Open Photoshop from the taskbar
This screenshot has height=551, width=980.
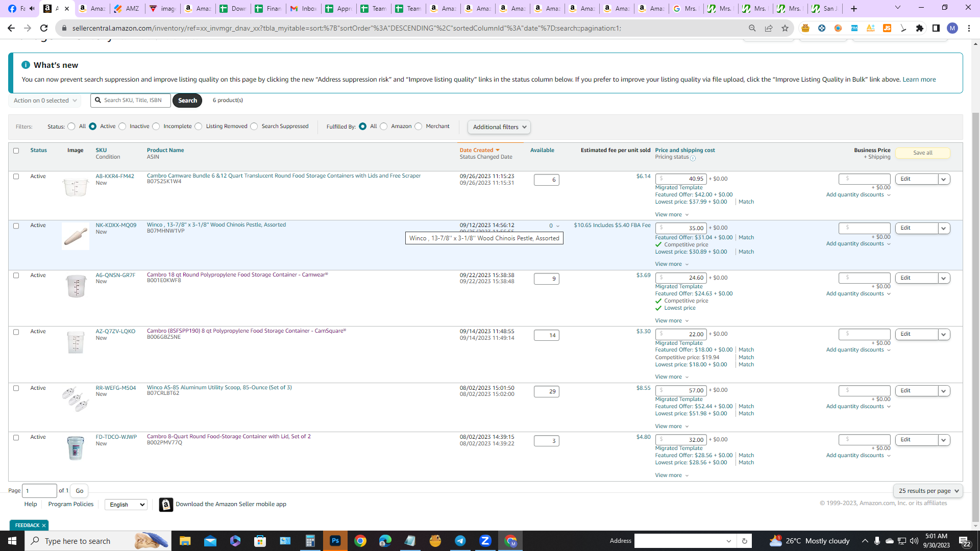coord(335,541)
